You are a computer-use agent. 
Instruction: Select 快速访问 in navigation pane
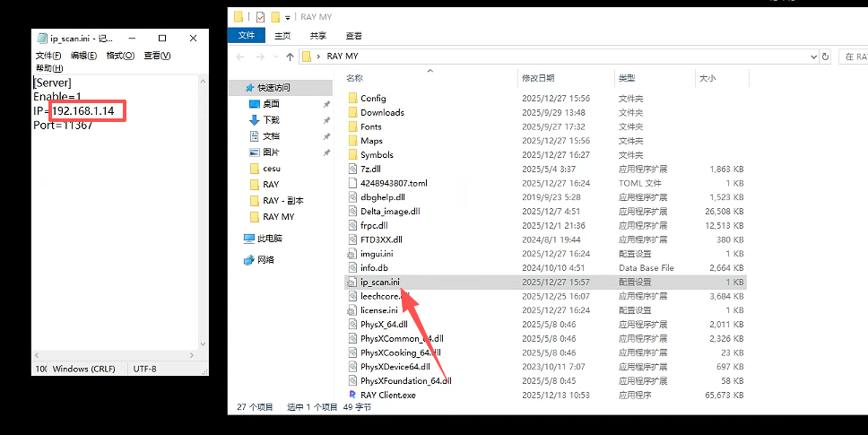coord(273,87)
